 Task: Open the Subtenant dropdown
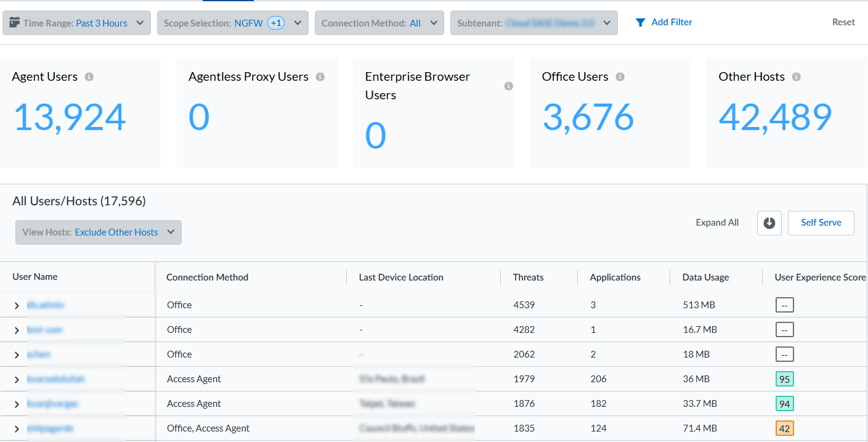coord(533,23)
